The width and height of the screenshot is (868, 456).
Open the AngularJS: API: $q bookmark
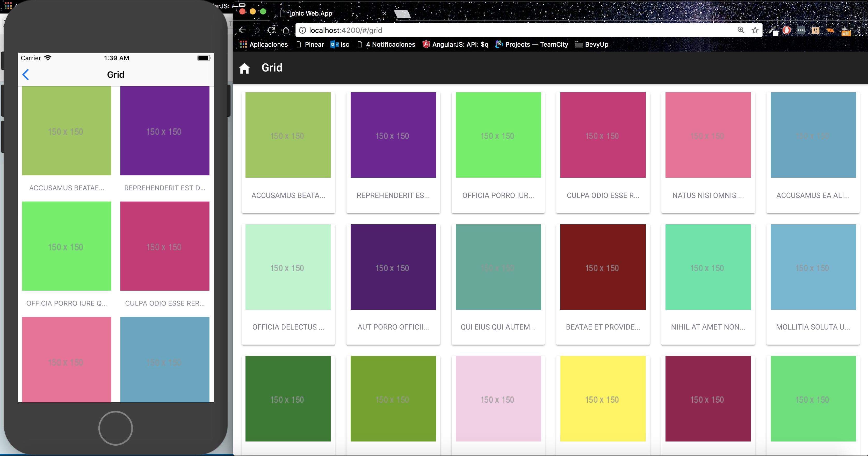(455, 45)
